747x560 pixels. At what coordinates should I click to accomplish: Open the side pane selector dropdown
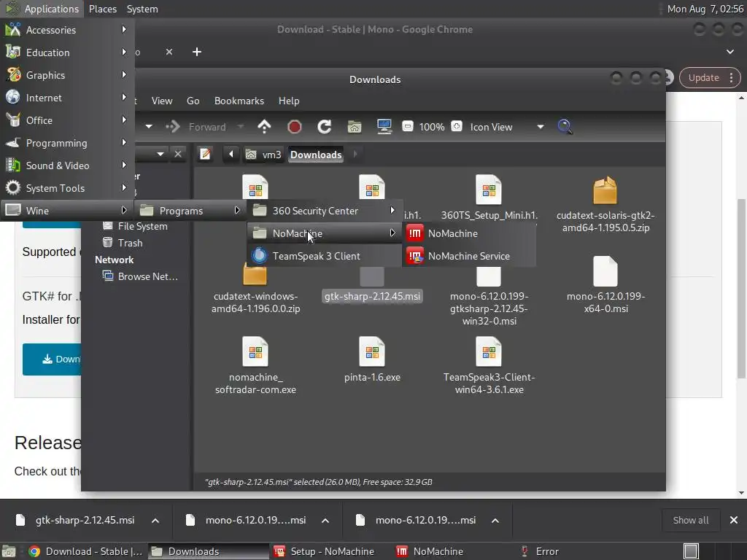coord(160,155)
